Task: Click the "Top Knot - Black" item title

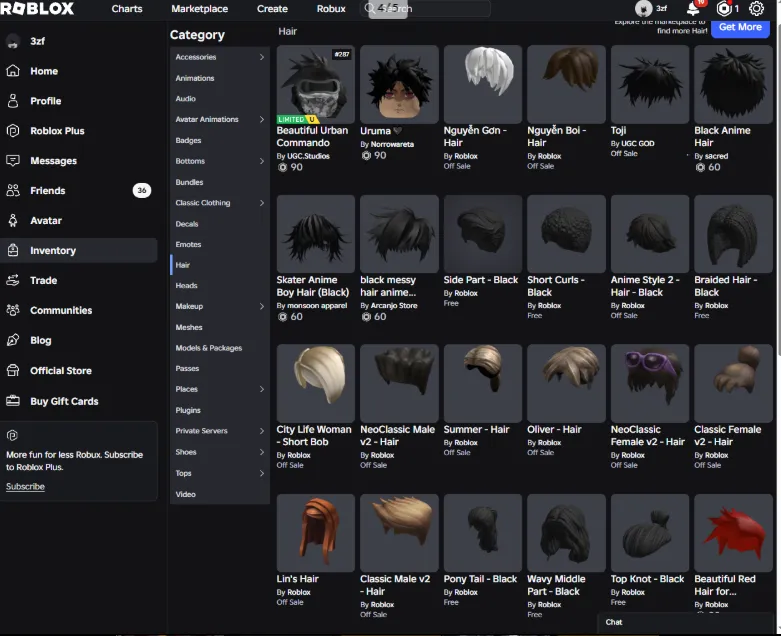Action: click(647, 579)
